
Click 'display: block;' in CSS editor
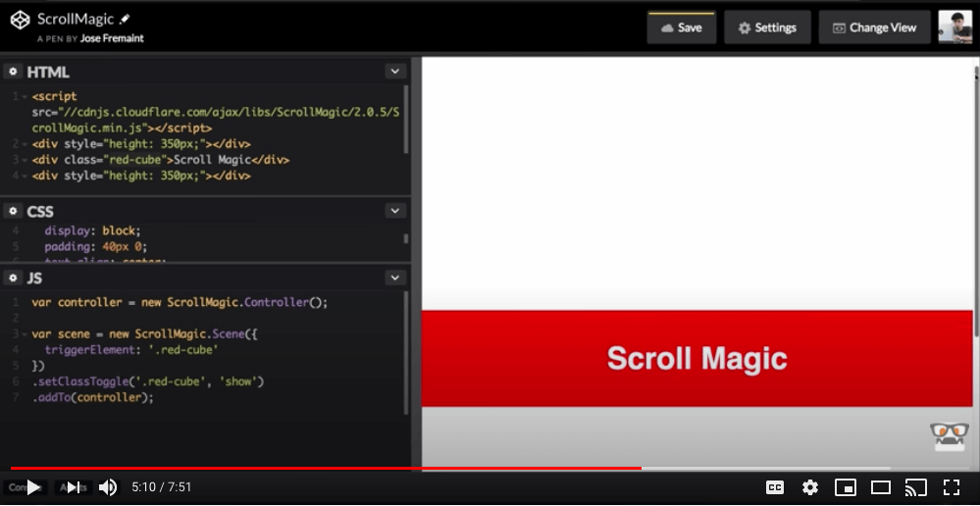[92, 230]
